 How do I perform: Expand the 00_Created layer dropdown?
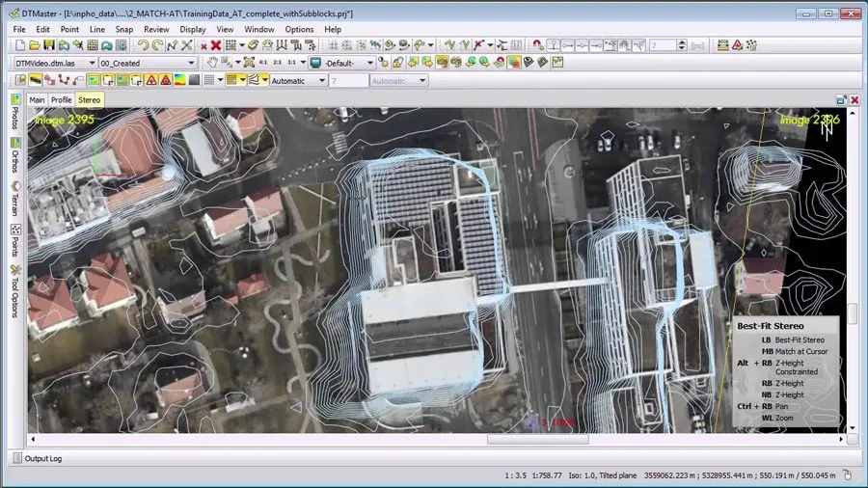(148, 63)
